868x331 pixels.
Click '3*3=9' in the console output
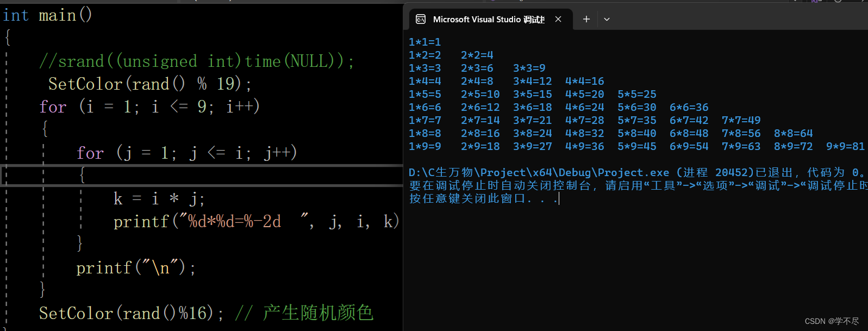coord(529,68)
